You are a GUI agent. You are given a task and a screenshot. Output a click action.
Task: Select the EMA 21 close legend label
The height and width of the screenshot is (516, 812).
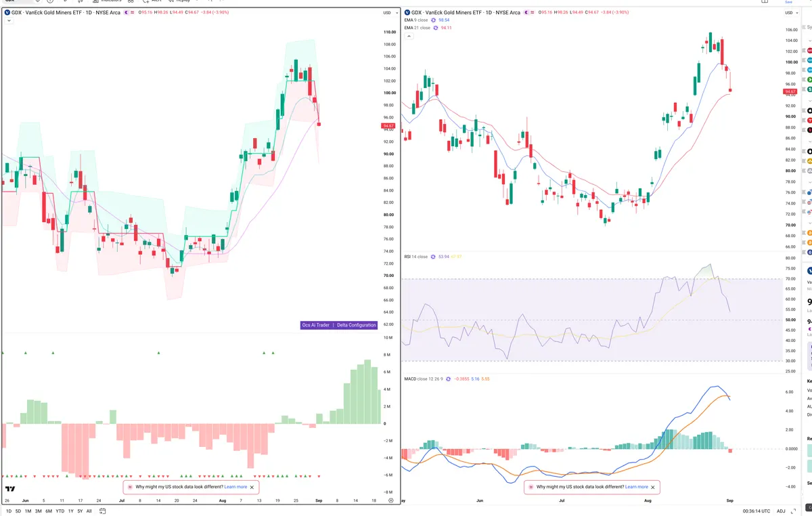(x=418, y=28)
